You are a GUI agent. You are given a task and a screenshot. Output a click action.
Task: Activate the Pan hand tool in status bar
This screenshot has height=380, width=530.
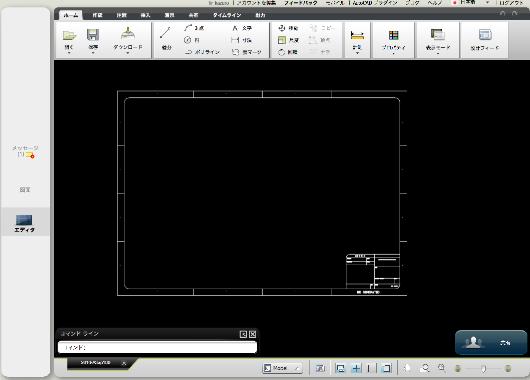click(x=408, y=368)
